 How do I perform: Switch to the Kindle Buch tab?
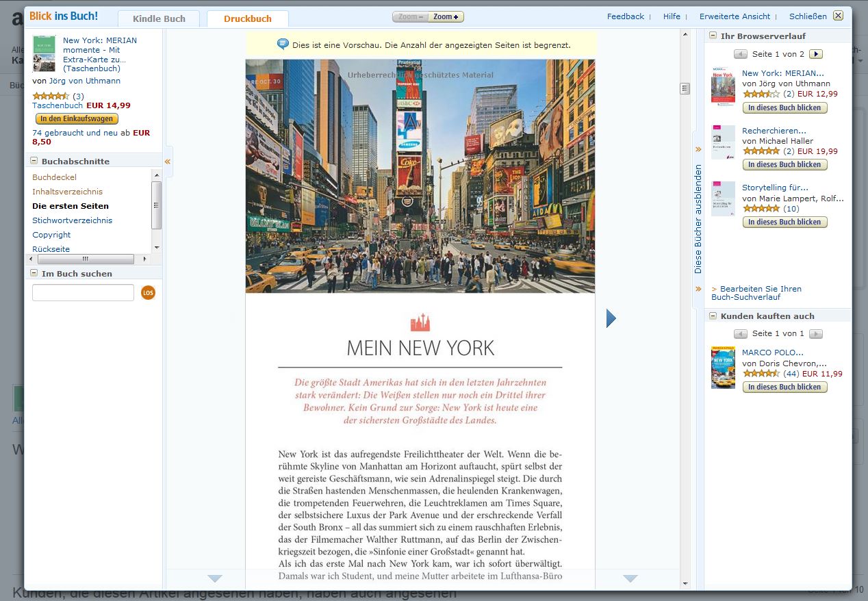pos(159,18)
